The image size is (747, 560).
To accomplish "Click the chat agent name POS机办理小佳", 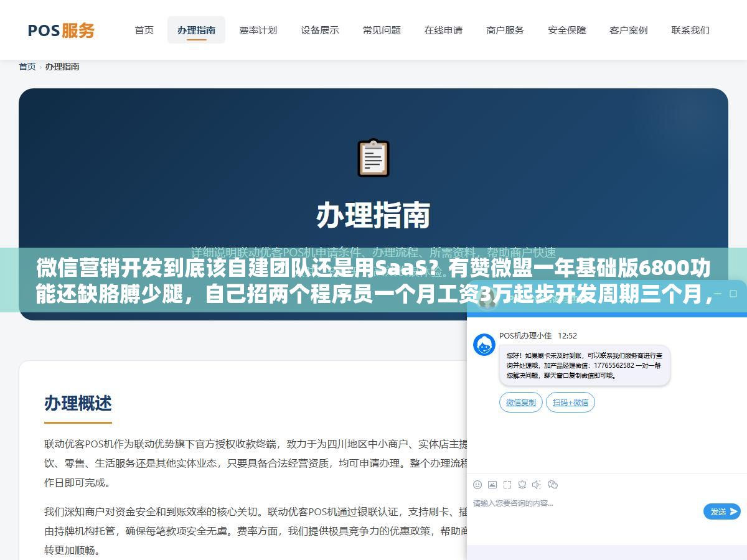I will pos(525,335).
